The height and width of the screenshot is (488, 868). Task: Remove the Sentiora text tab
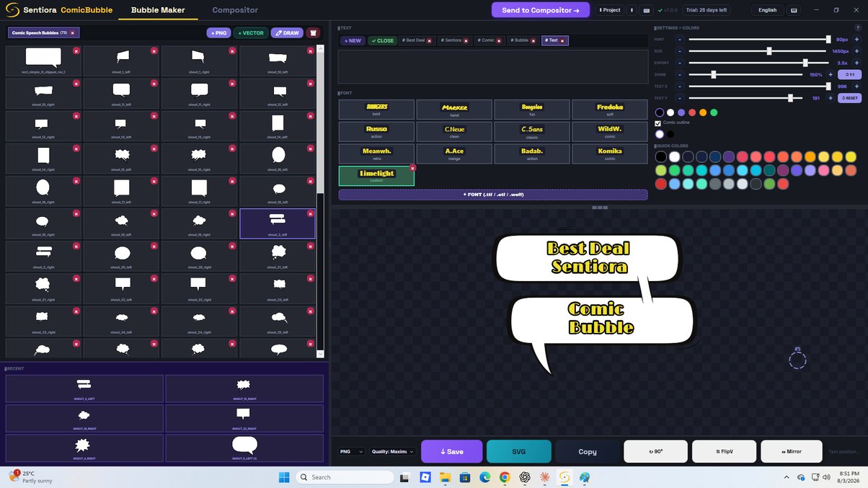click(x=466, y=40)
